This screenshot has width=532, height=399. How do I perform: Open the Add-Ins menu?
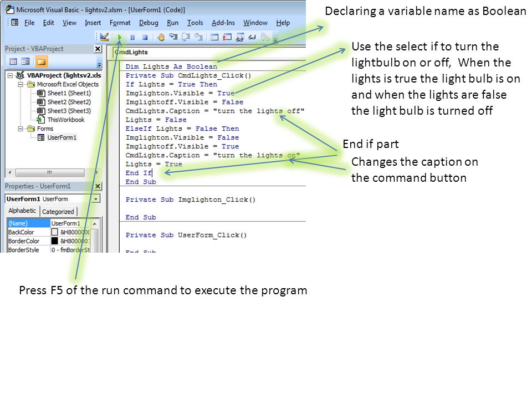pyautogui.click(x=223, y=23)
